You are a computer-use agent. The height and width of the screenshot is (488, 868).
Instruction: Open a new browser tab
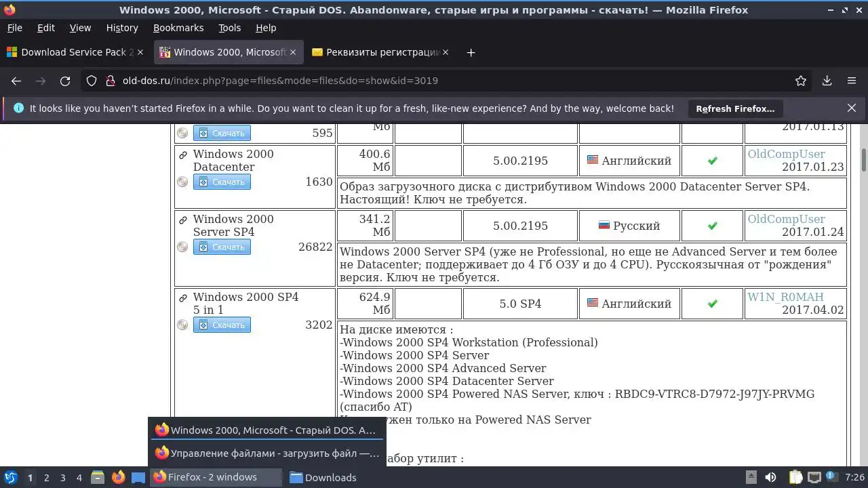click(x=471, y=52)
